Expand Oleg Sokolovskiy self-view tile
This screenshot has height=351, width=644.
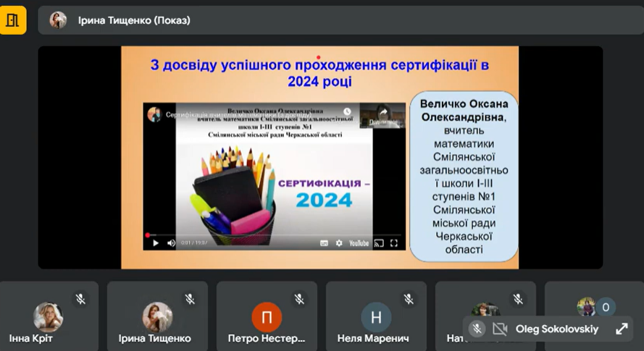tap(622, 329)
